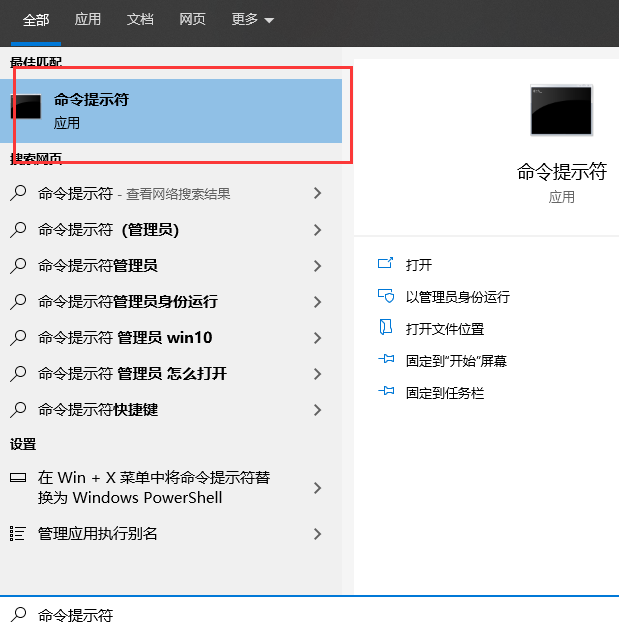The height and width of the screenshot is (622, 619).
Task: Select the 命令提示符管理员身份运行 web suggestion
Action: coord(127,302)
